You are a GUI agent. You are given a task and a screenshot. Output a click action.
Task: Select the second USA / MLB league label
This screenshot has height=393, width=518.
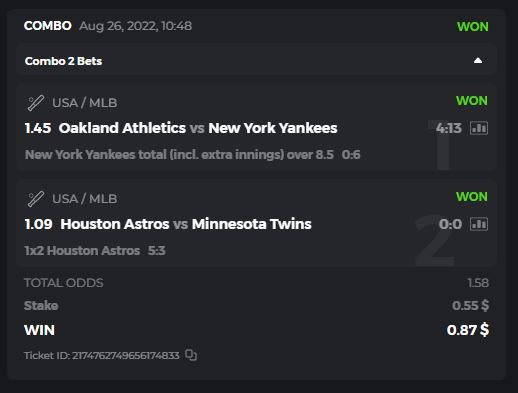(x=85, y=199)
